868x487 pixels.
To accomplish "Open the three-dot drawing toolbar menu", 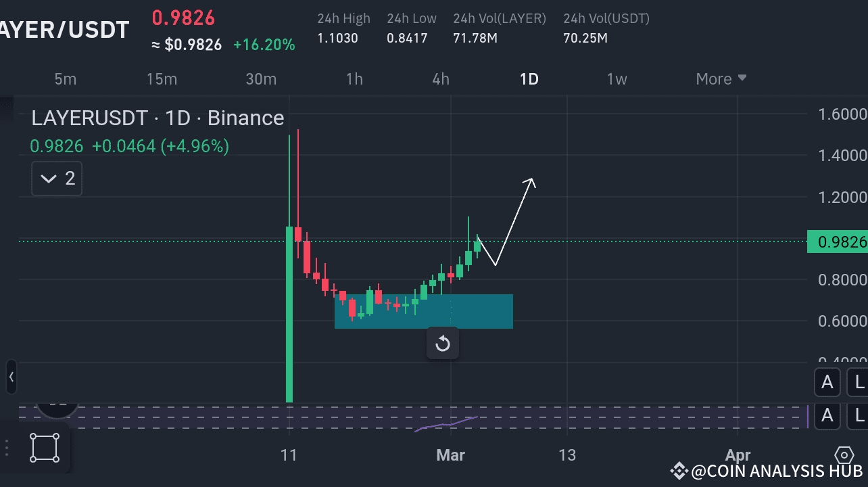I will (7, 447).
